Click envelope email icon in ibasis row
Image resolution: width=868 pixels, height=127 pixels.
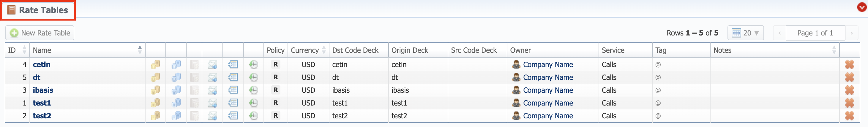pos(212,90)
